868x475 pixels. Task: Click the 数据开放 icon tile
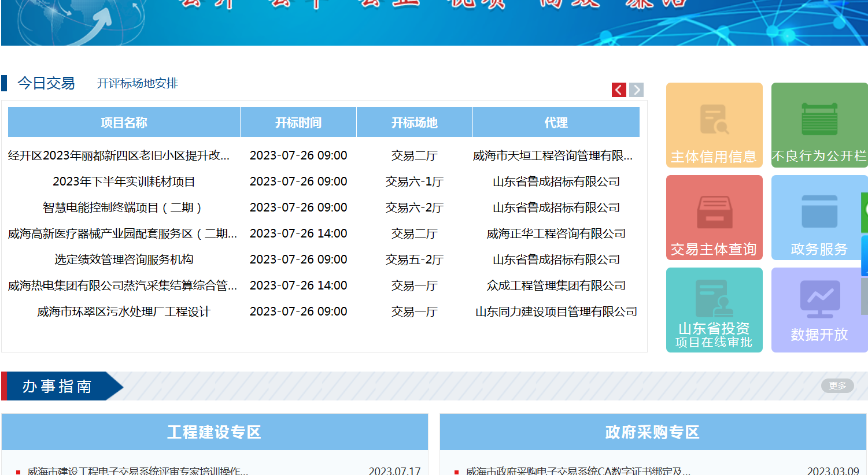pyautogui.click(x=819, y=310)
